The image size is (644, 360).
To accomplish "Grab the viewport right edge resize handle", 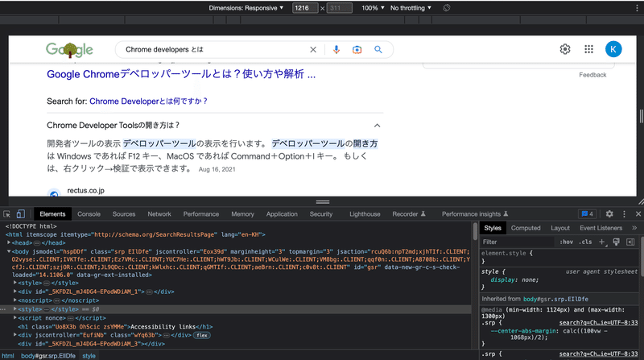I will 641,116.
